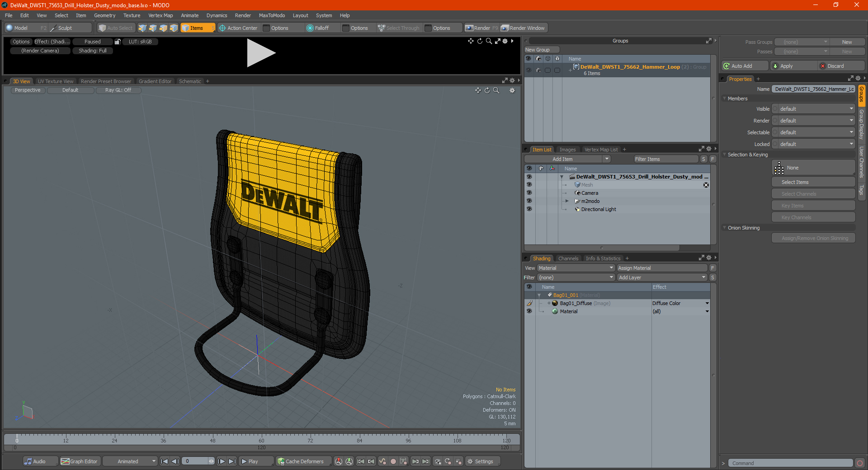Zoom render preview with magnifier icon
868x470 pixels.
point(489,41)
